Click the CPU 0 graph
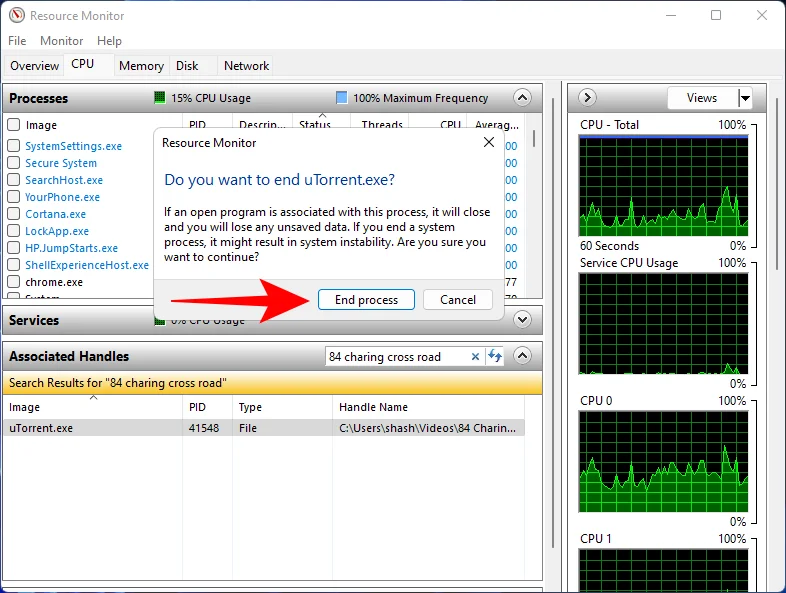This screenshot has width=786, height=593. (x=663, y=461)
